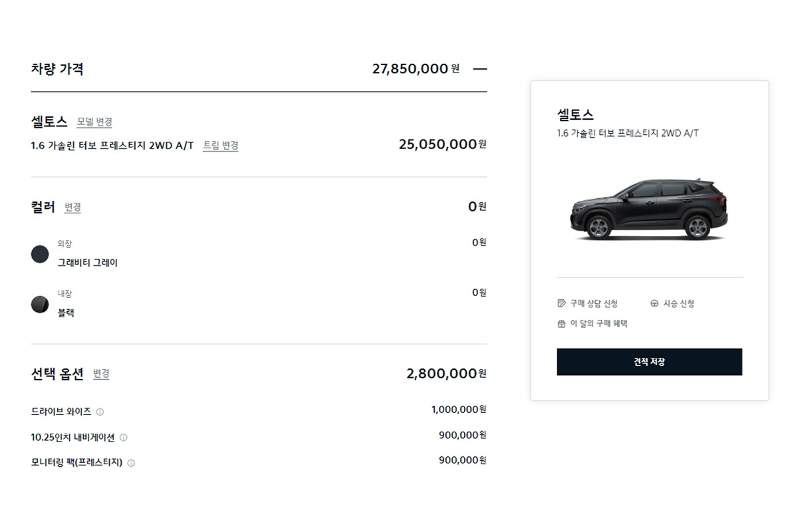The width and height of the screenshot is (798, 532).
Task: Click the 이 달의 구매 혜택 gift icon
Action: [561, 324]
